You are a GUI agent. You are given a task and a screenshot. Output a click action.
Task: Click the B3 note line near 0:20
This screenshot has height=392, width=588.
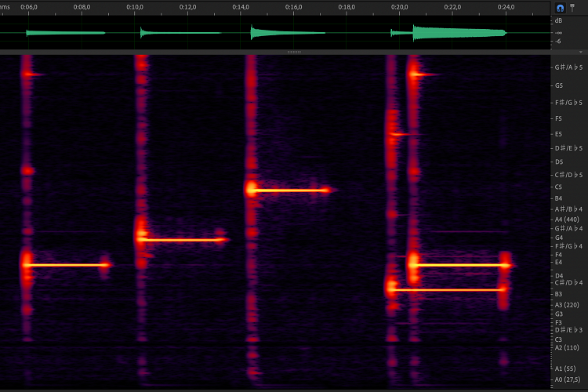(447, 289)
